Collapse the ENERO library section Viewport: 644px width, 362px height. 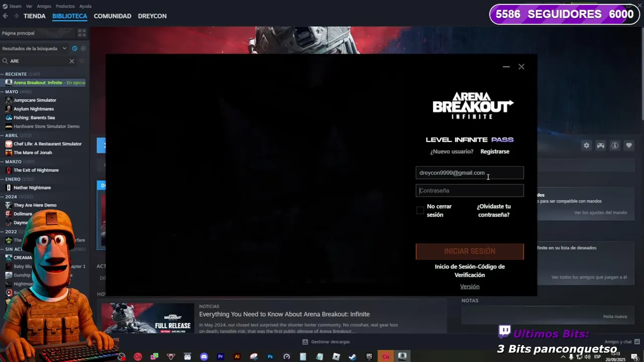point(2,179)
